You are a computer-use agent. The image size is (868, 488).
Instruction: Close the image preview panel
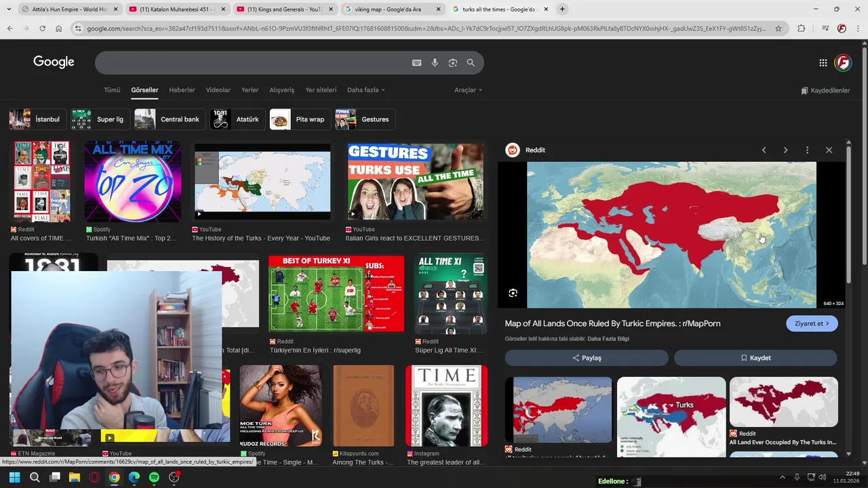coord(829,150)
